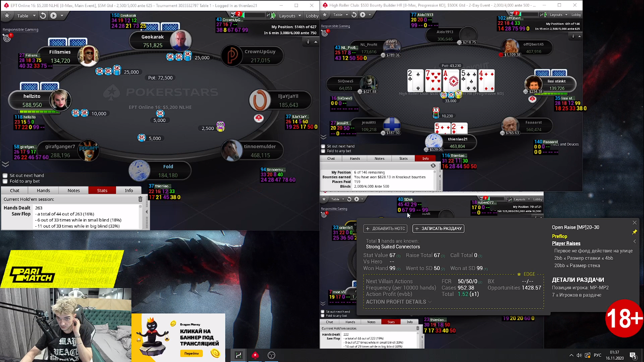Open Table dropdown in High Roller Club window
This screenshot has height=362, width=644.
point(340,15)
